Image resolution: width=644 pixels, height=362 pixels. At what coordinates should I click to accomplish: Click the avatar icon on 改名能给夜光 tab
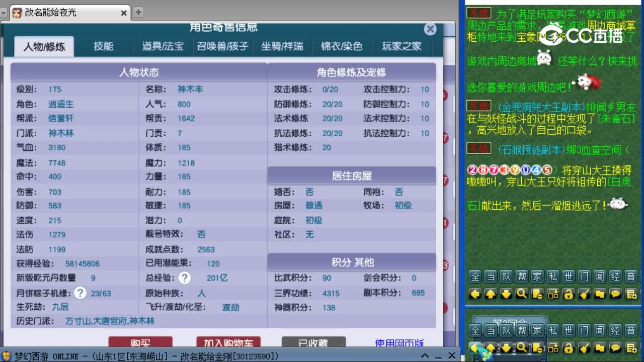coord(17,13)
